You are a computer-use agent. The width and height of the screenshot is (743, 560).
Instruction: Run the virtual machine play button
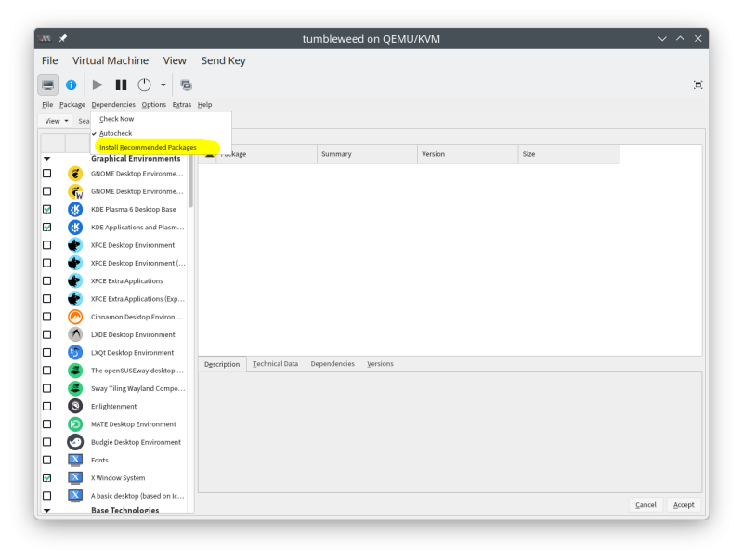tap(98, 85)
